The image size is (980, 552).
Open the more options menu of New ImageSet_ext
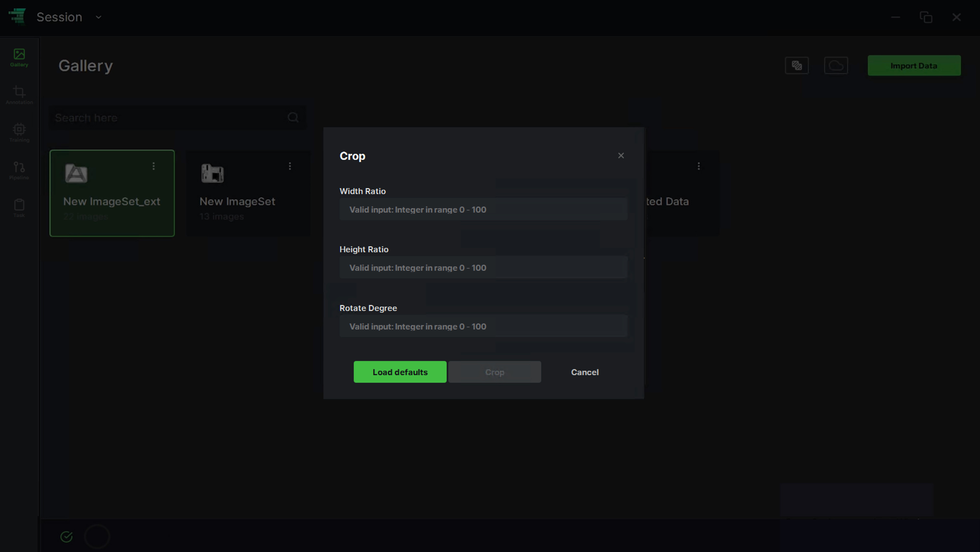tap(154, 166)
